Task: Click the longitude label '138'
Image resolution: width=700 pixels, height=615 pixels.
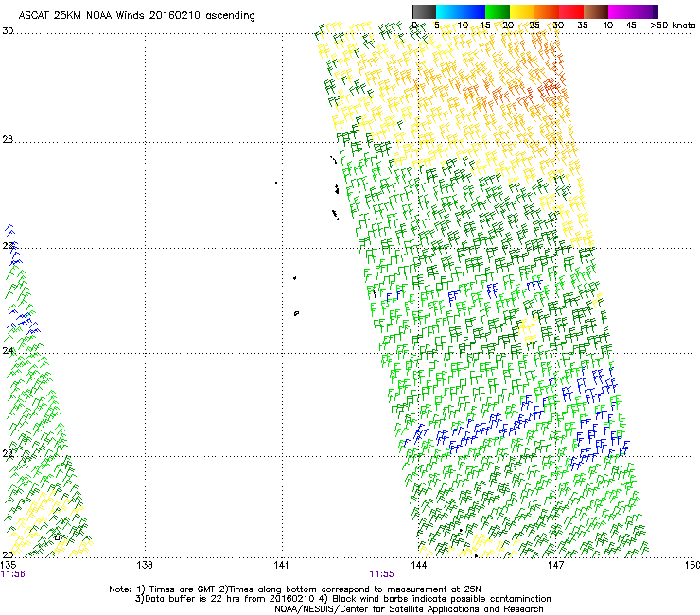Action: click(145, 565)
